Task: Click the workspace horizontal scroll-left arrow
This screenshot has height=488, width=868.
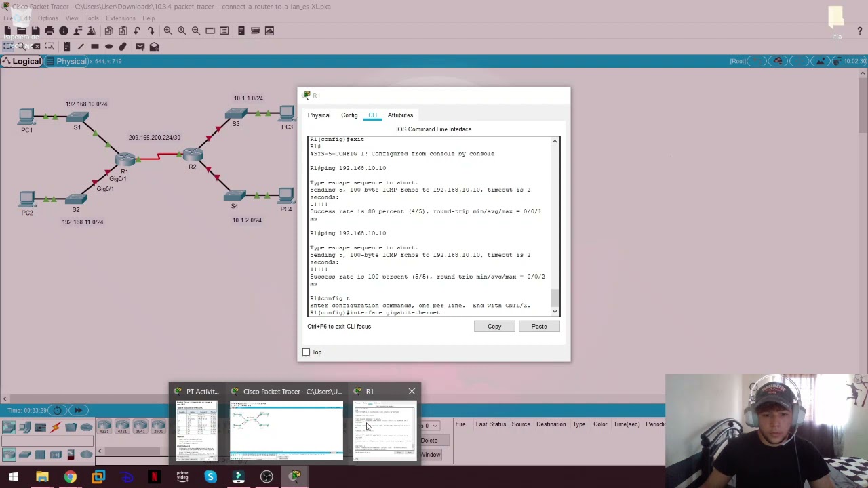Action: pos(5,399)
